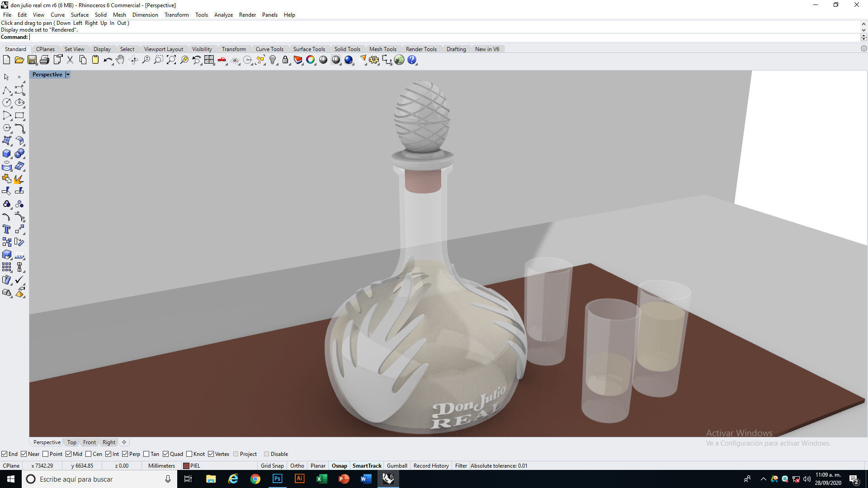The height and width of the screenshot is (488, 868).
Task: Click in the Command input field
Action: 444,37
